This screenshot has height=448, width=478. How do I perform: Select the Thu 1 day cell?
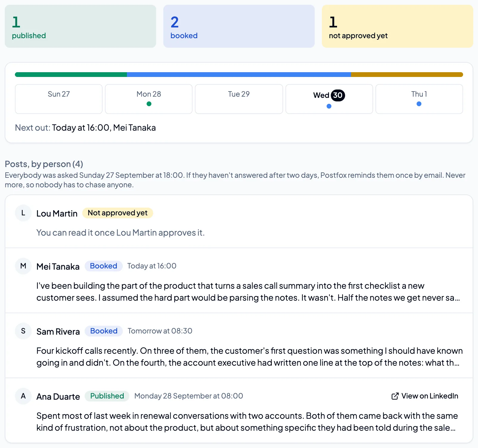tap(419, 99)
